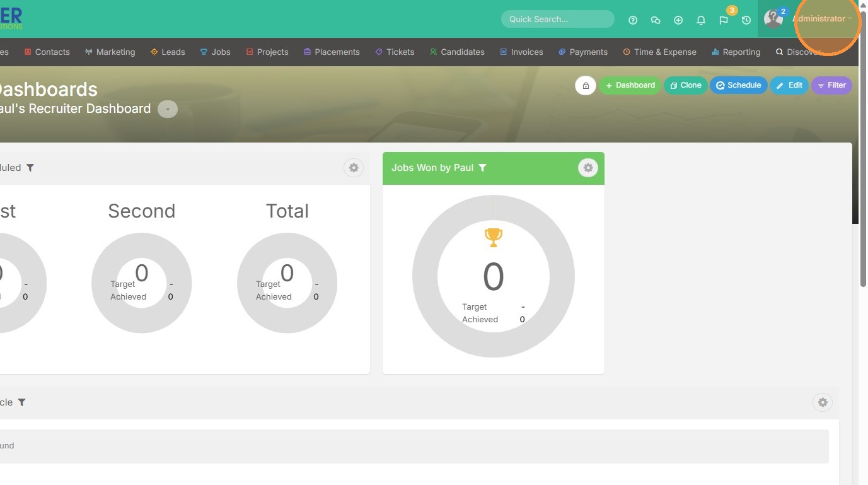
Task: Expand the Recruiter Dashboard selector chevron
Action: tap(168, 109)
